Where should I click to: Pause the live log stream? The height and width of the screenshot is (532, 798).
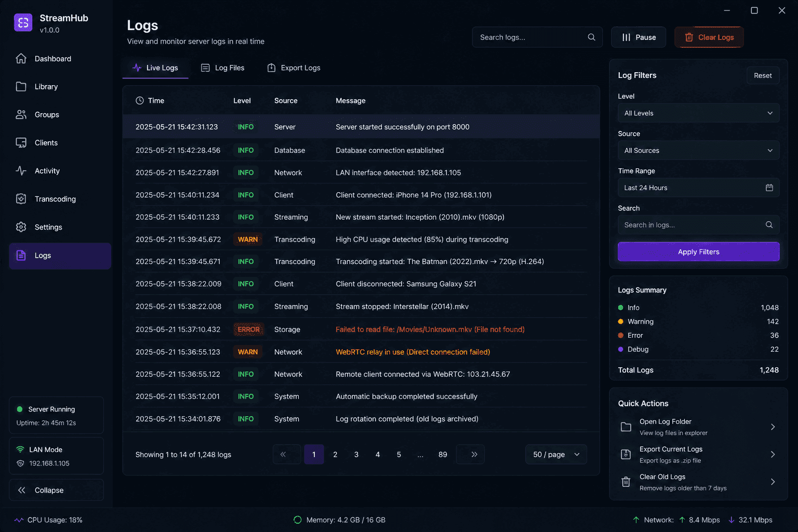click(639, 37)
